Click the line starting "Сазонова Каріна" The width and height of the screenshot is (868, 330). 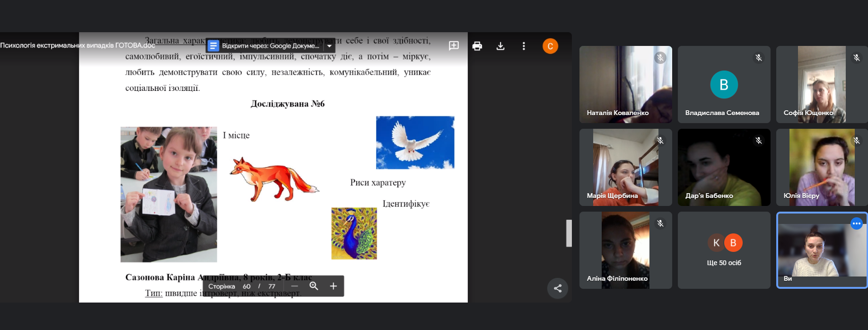point(219,277)
